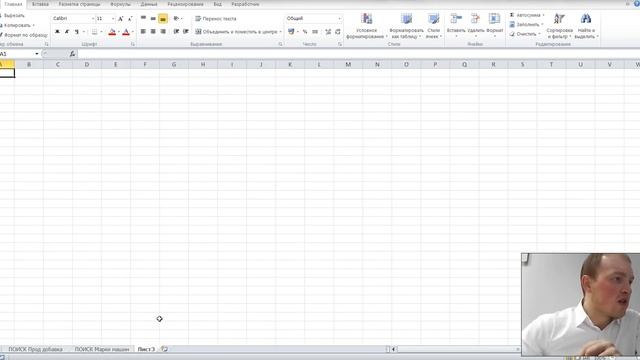Increase the font size

(120, 19)
